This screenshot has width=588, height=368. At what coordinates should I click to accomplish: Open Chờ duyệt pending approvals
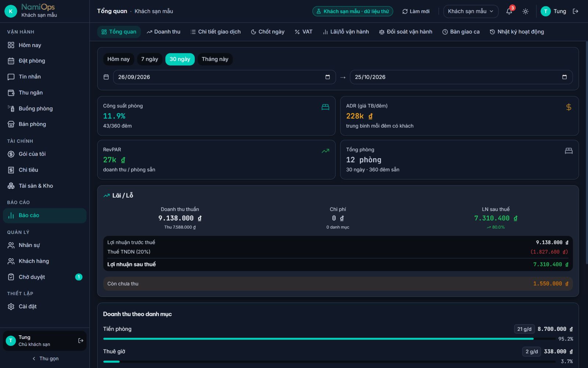pyautogui.click(x=44, y=277)
